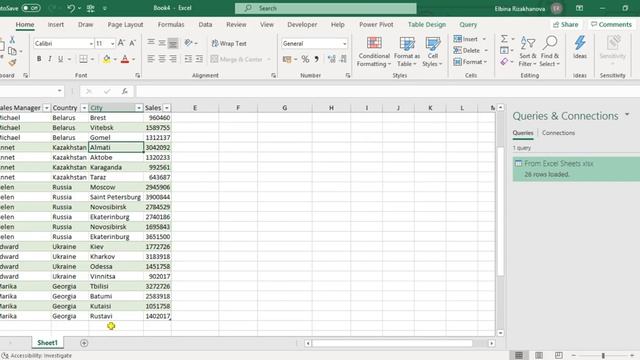The width and height of the screenshot is (640, 360).
Task: Click the Comments button
Action: click(x=611, y=24)
